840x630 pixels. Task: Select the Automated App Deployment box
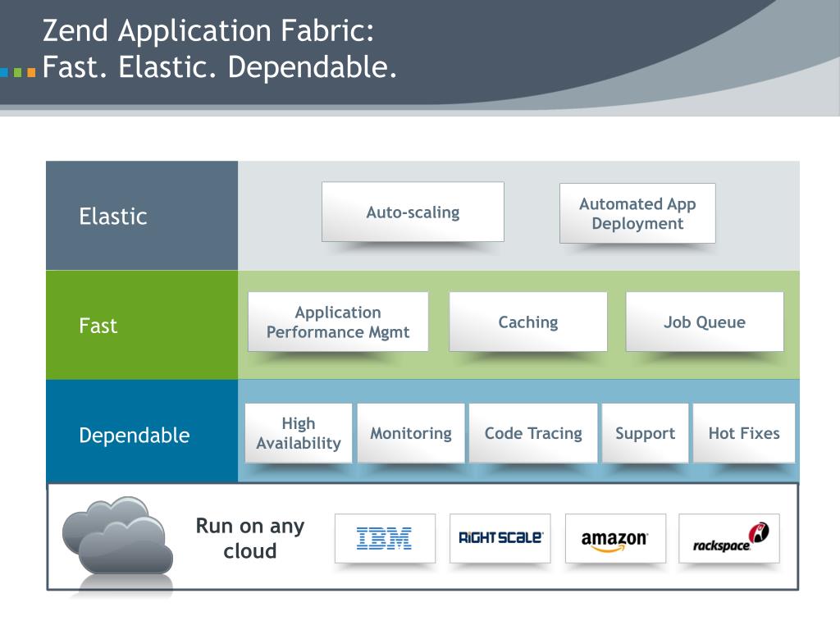pyautogui.click(x=637, y=213)
